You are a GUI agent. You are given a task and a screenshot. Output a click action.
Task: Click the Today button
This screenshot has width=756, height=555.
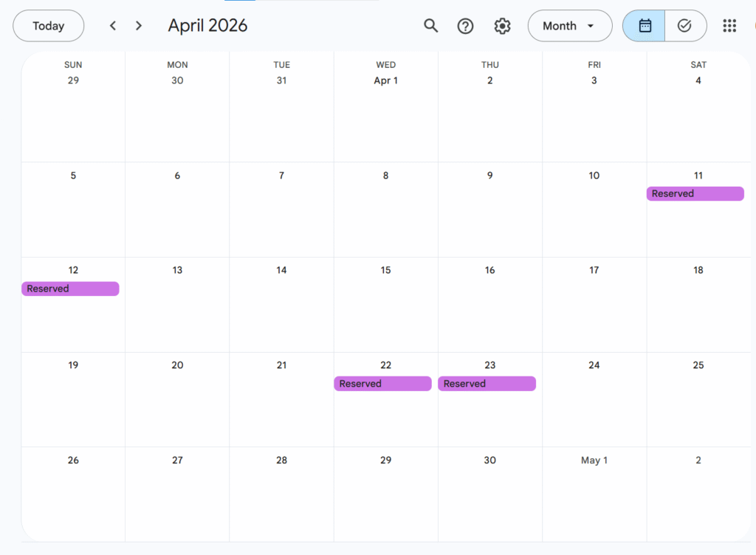click(x=49, y=26)
